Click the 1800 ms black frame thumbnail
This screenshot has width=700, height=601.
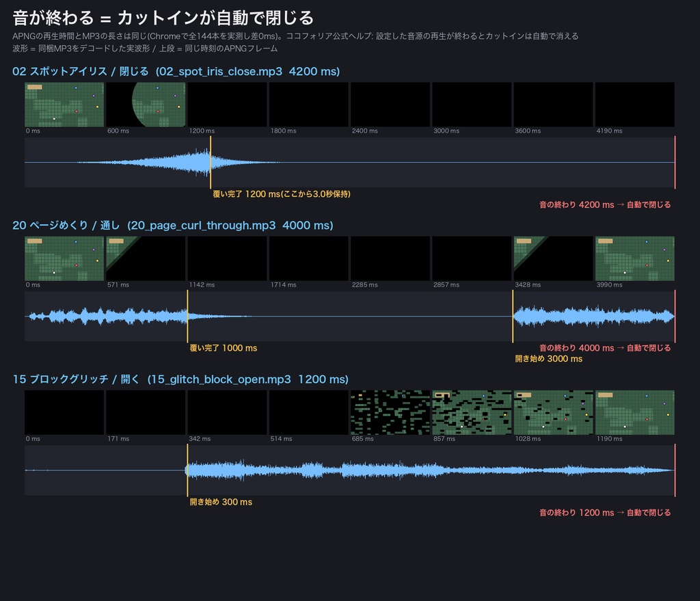(309, 105)
